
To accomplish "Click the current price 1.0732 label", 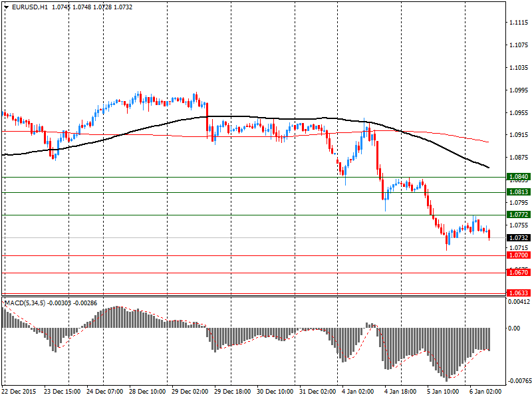I will point(518,238).
